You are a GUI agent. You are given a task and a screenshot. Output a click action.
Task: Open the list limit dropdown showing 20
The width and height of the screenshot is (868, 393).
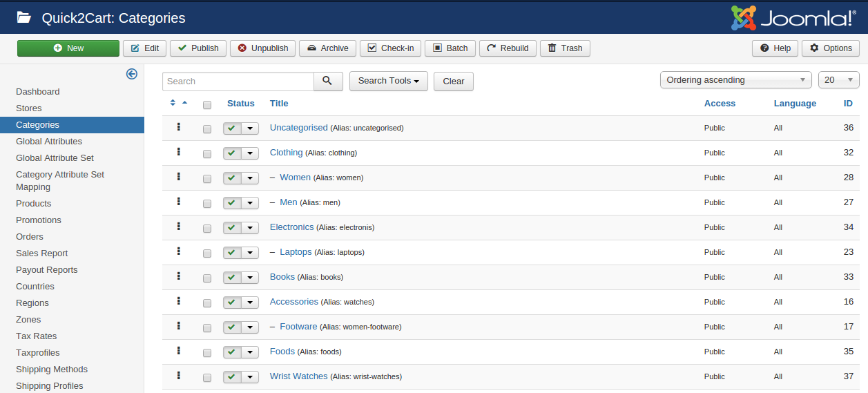pos(838,80)
